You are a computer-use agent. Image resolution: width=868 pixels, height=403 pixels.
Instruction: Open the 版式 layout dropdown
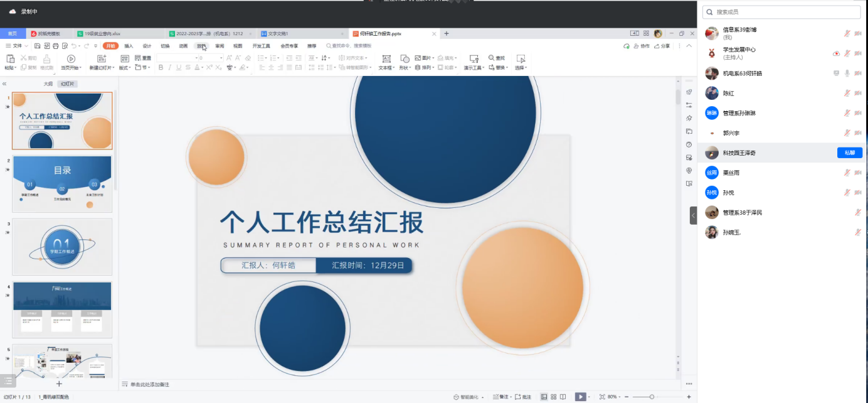tap(125, 67)
